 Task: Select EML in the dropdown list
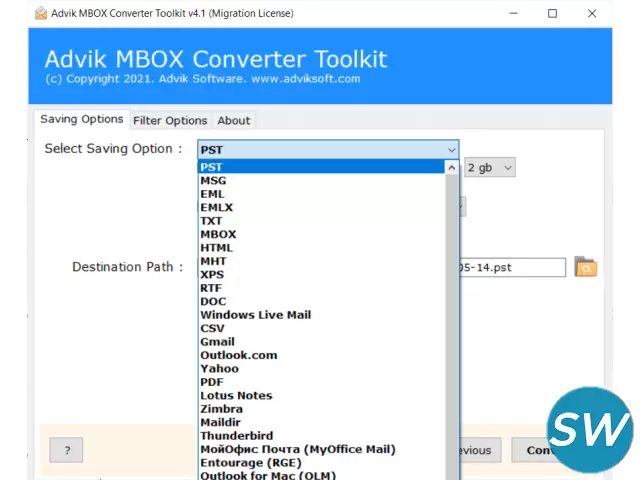click(213, 194)
